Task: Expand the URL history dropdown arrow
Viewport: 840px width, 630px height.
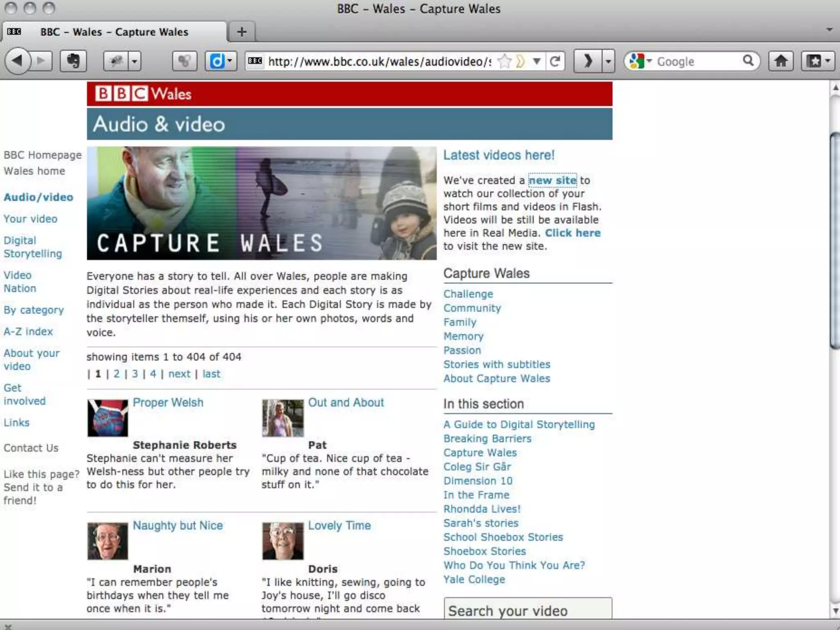Action: coord(536,61)
